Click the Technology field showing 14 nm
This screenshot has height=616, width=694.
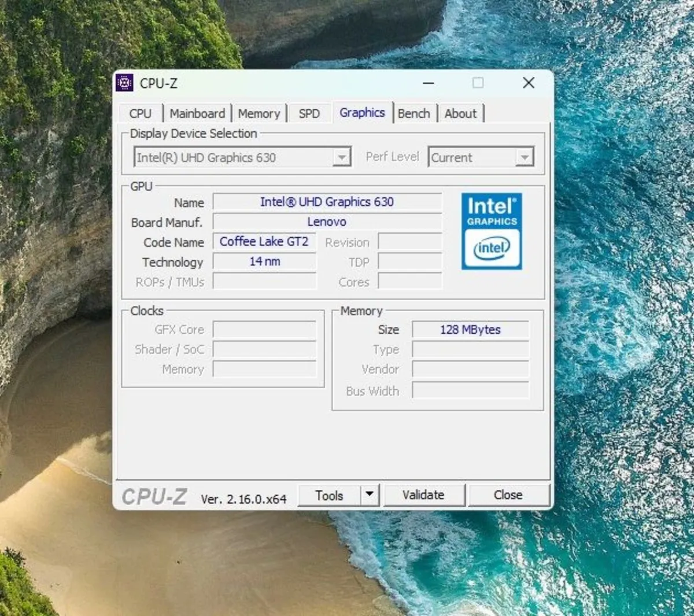264,261
